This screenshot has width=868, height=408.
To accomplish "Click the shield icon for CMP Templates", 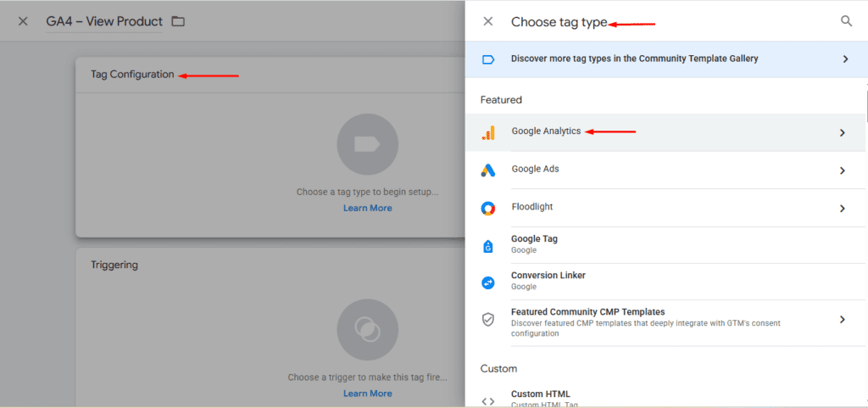I will tap(487, 320).
